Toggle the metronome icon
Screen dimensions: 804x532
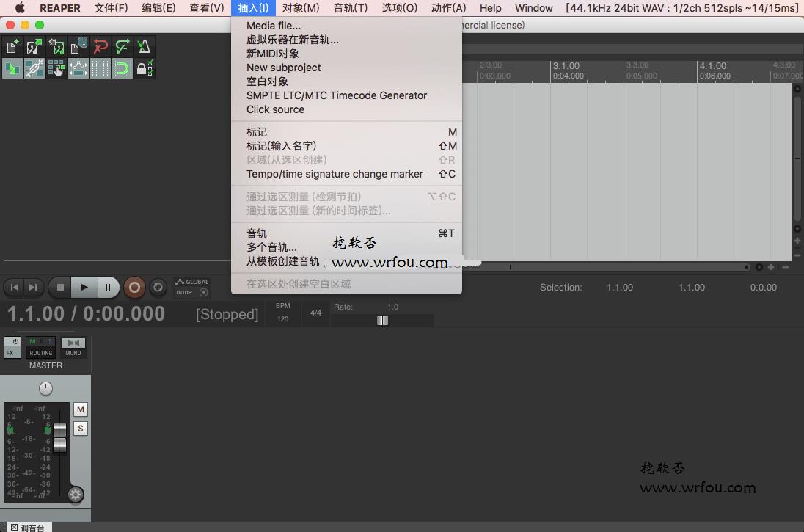144,47
